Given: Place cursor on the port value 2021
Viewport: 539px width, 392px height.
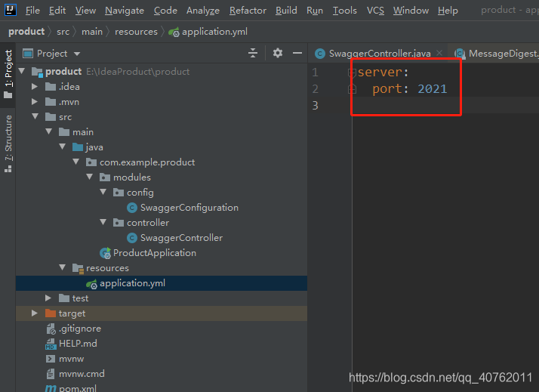Looking at the screenshot, I should click(432, 88).
